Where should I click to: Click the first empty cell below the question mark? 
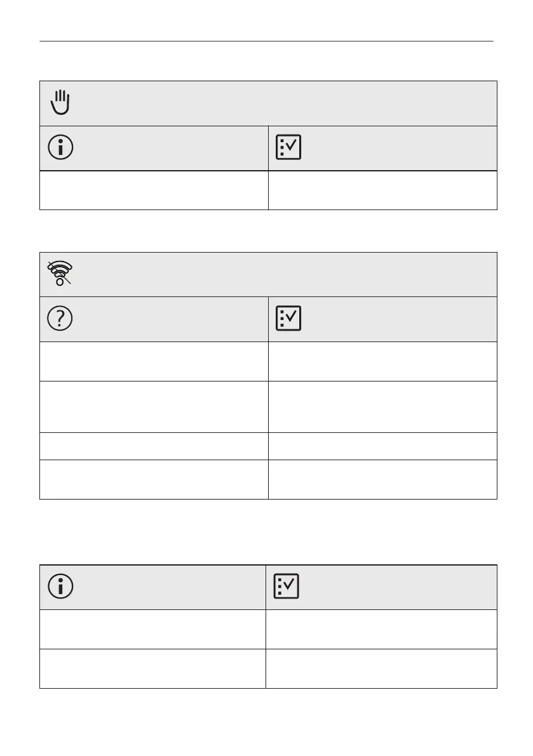click(x=154, y=361)
